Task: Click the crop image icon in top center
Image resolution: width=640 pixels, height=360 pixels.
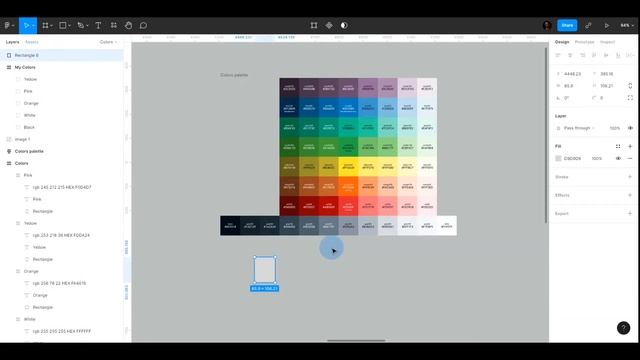Action: point(314,25)
